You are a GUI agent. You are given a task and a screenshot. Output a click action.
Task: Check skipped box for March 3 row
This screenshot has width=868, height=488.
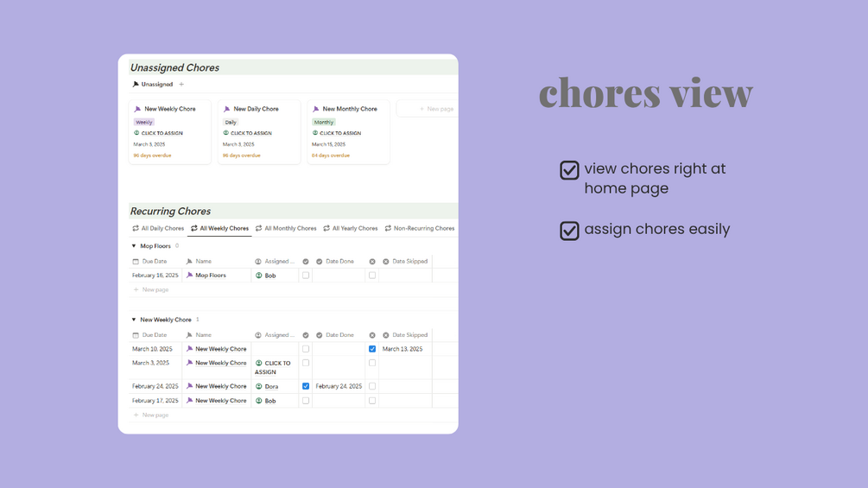(372, 363)
